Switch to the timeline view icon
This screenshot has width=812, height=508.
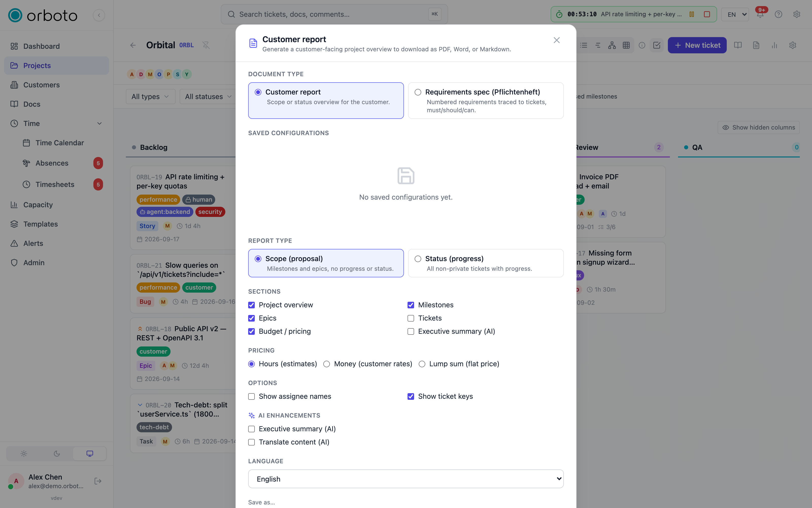[x=598, y=45]
